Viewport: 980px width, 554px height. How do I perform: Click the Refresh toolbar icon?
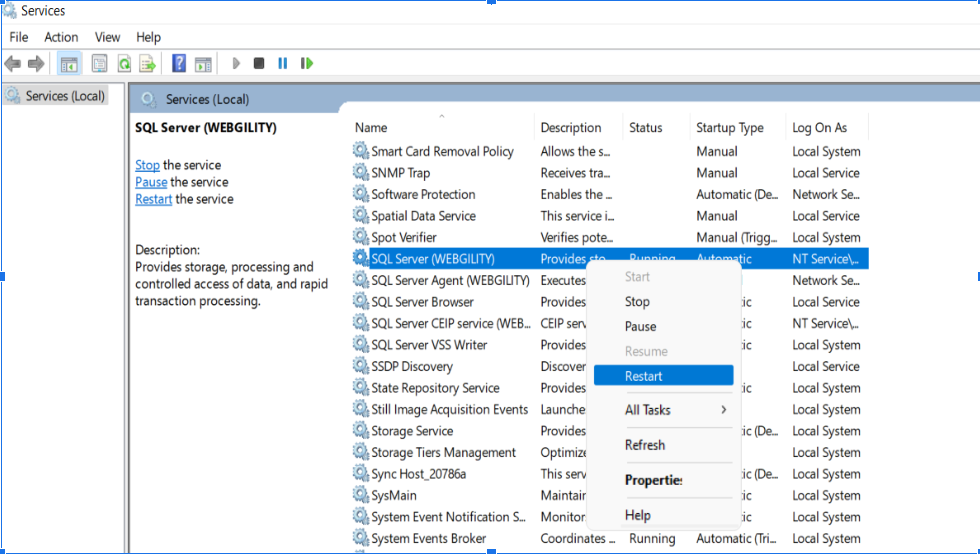pyautogui.click(x=124, y=63)
